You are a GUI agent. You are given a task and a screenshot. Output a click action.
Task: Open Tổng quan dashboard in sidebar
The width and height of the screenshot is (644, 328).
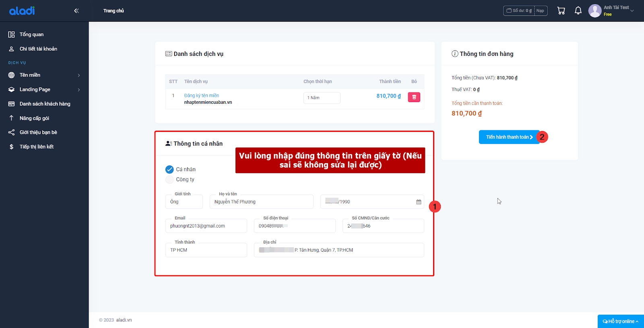click(x=31, y=35)
